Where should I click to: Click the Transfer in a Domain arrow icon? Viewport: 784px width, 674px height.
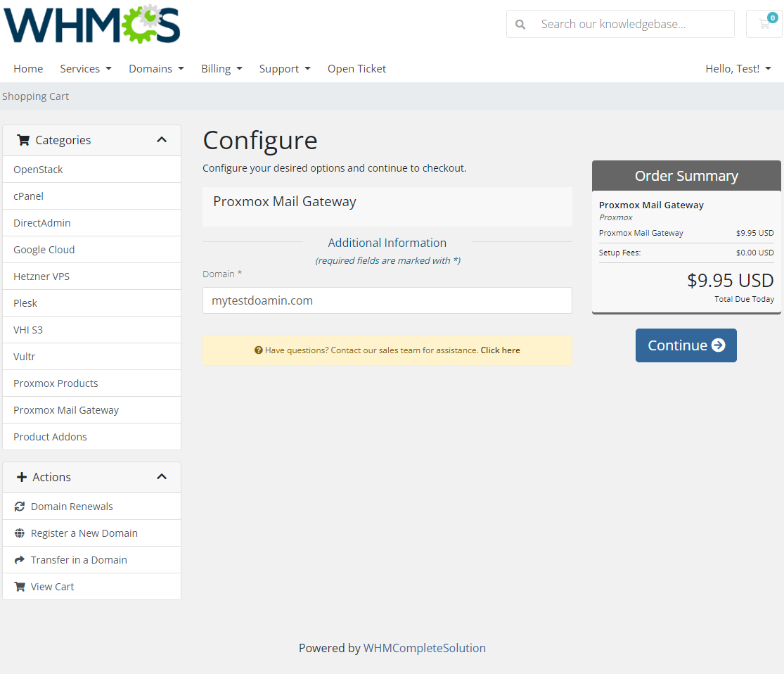click(20, 560)
